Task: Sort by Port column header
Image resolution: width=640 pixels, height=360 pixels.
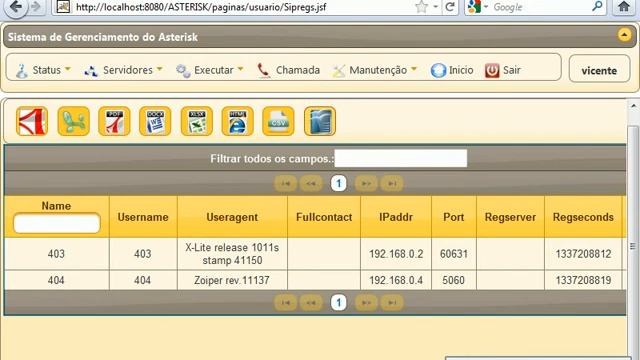Action: 454,217
